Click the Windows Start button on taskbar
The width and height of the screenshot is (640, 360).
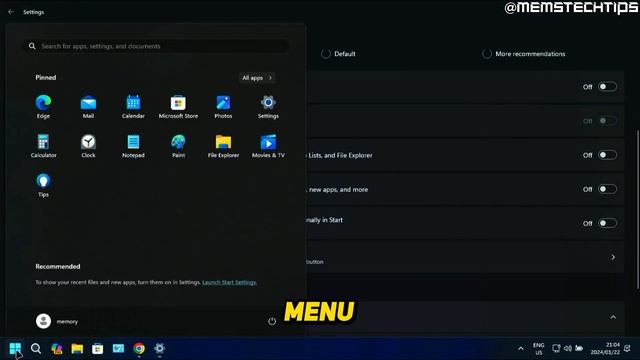click(15, 348)
